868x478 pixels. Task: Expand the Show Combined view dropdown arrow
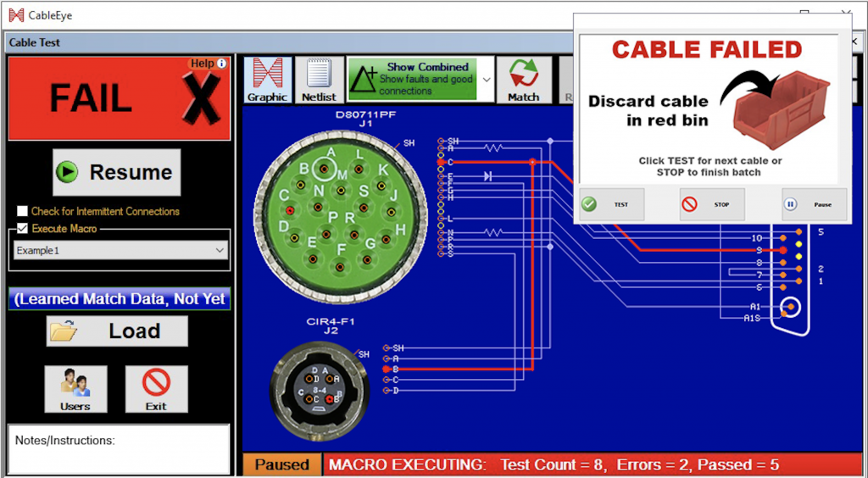[x=486, y=80]
